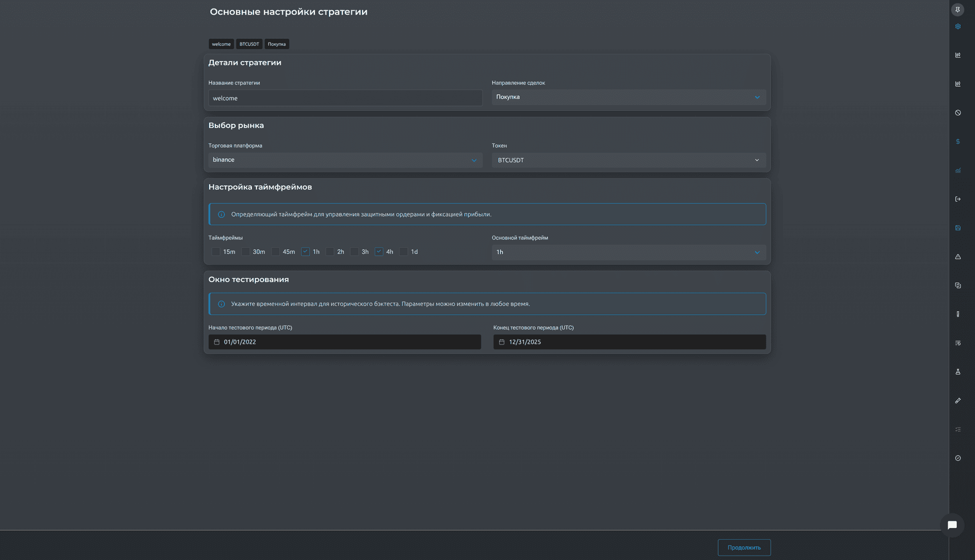The image size is (975, 560).
Task: Click info icon in the backtest interval notice
Action: pyautogui.click(x=221, y=304)
